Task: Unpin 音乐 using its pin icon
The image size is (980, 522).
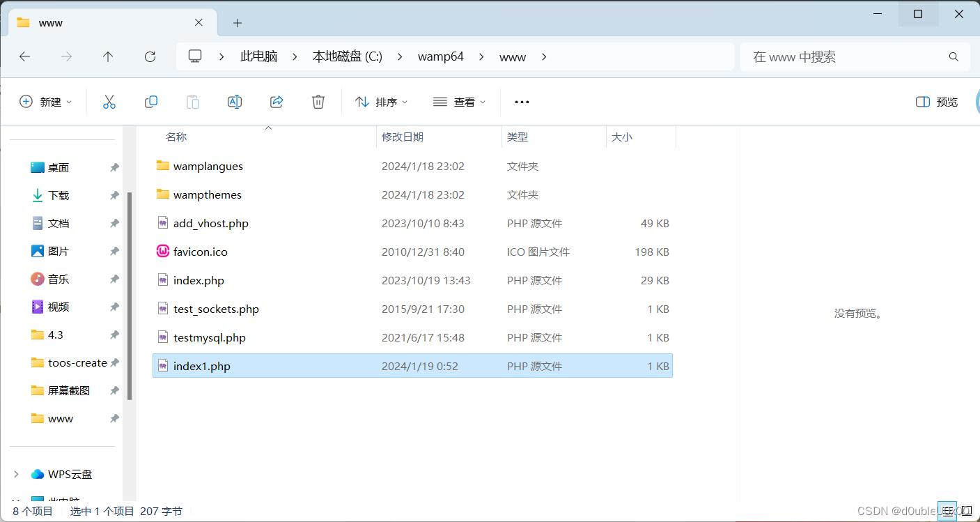Action: [114, 279]
